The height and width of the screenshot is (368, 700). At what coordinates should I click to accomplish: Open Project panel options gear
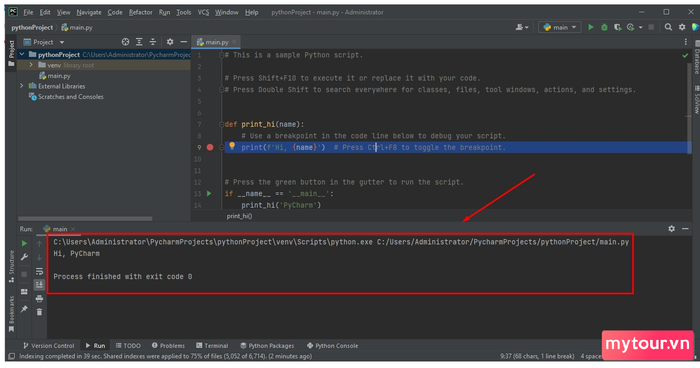170,42
